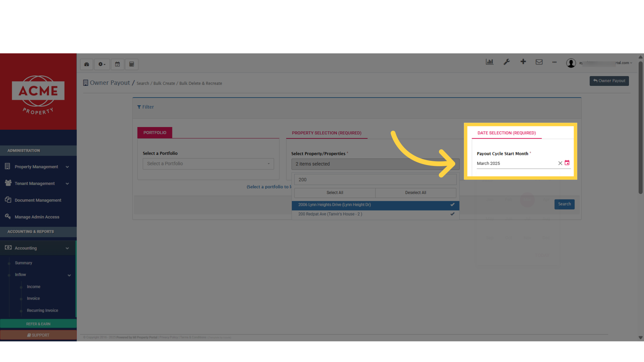Click the ACME Property logo
Viewport: 644px width, 362px height.
pyautogui.click(x=38, y=95)
